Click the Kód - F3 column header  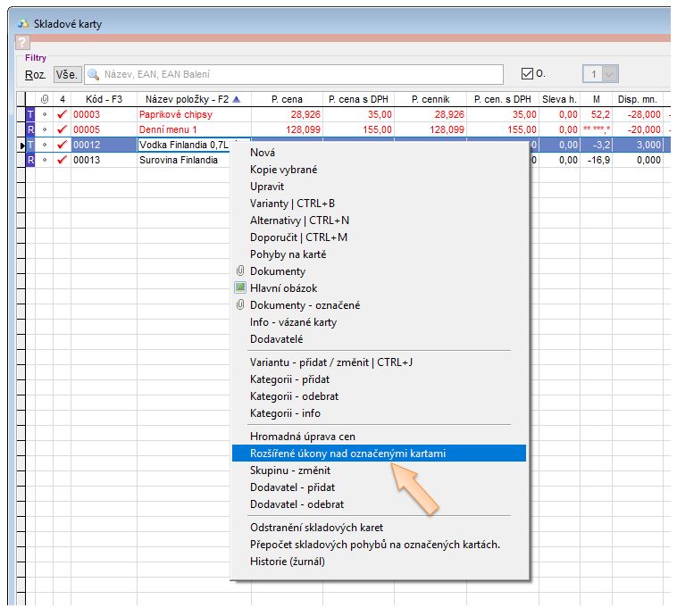coord(103,100)
